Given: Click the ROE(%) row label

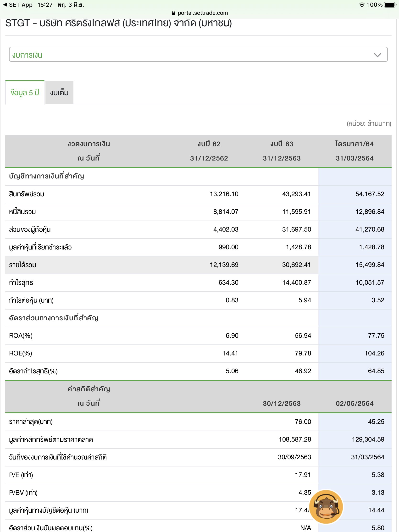Looking at the screenshot, I should point(20,353).
